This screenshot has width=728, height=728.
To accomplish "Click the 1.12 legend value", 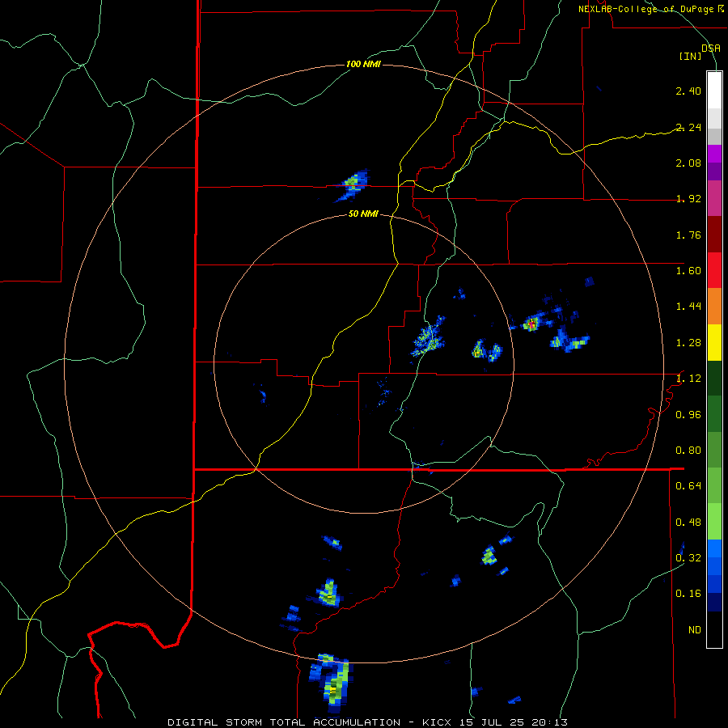I will [x=688, y=379].
